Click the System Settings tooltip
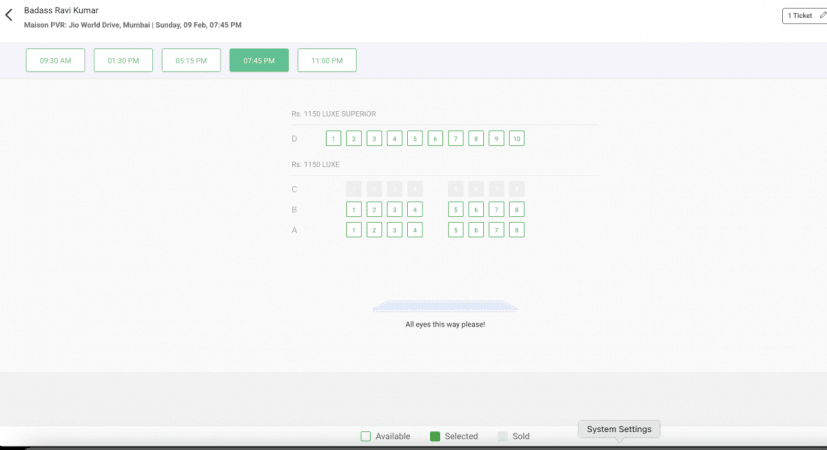 (619, 429)
